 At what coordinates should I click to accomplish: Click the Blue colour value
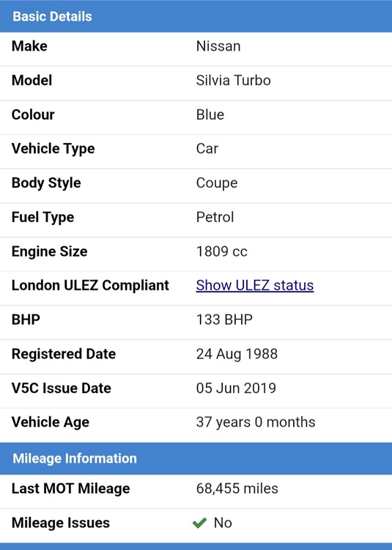(x=210, y=114)
